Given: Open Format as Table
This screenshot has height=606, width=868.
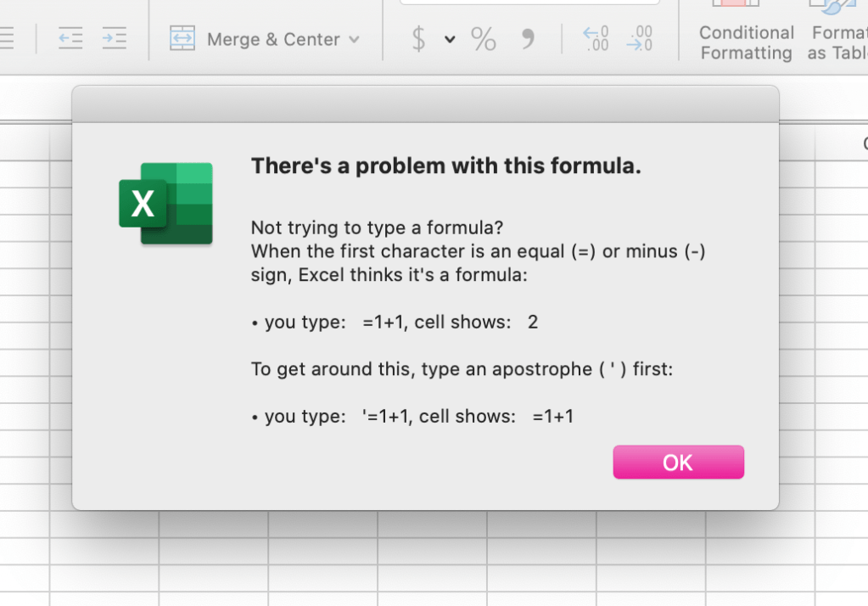Looking at the screenshot, I should tap(837, 32).
